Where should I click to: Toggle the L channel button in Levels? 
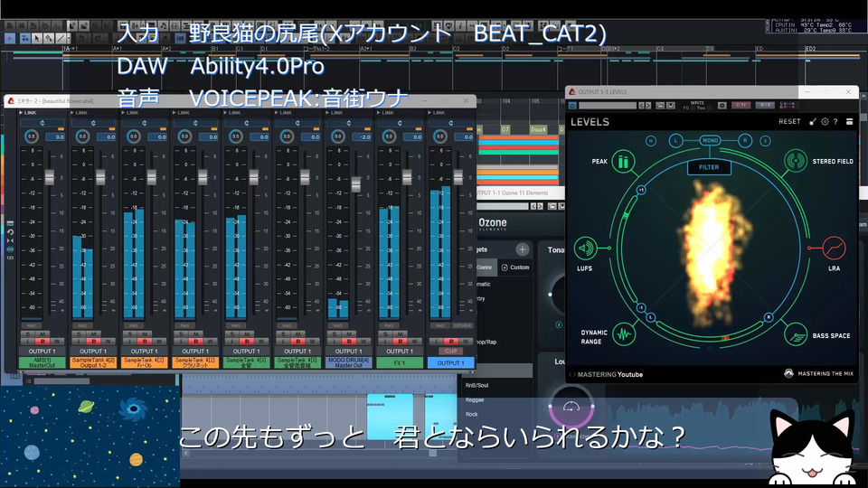(676, 141)
